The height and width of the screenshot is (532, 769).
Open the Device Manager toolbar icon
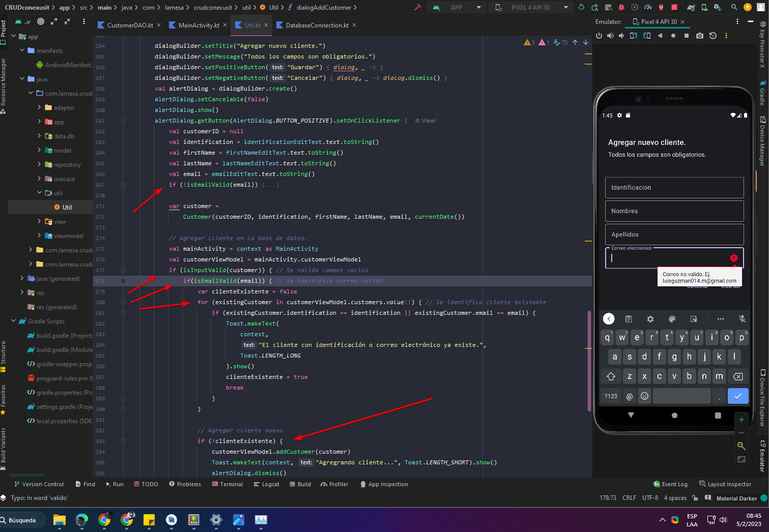[x=704, y=7]
